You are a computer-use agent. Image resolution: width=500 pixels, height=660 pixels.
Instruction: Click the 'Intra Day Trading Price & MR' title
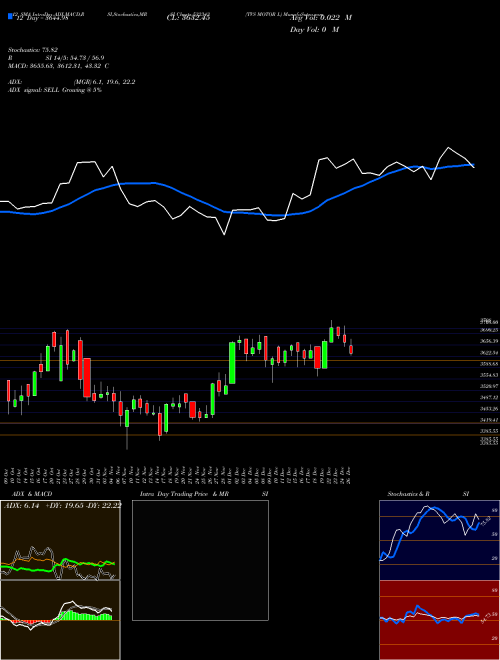tap(184, 494)
